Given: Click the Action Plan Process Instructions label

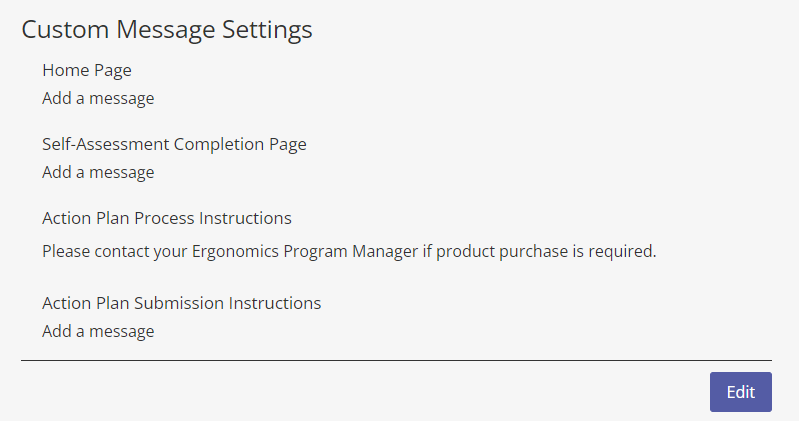Looking at the screenshot, I should pyautogui.click(x=167, y=218).
